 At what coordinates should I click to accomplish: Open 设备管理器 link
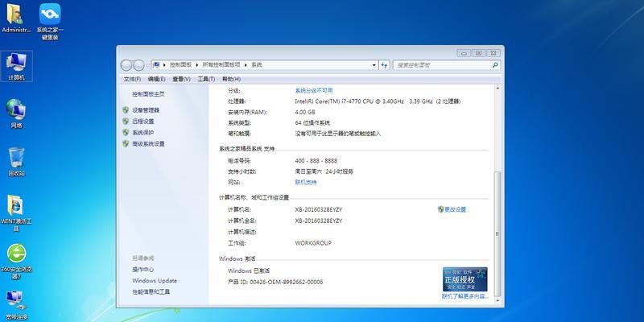(146, 110)
